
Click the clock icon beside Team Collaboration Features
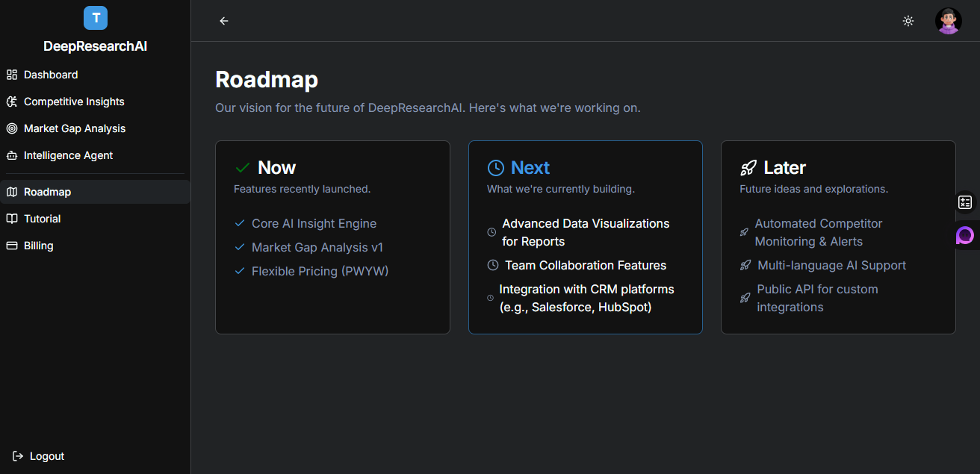tap(492, 265)
